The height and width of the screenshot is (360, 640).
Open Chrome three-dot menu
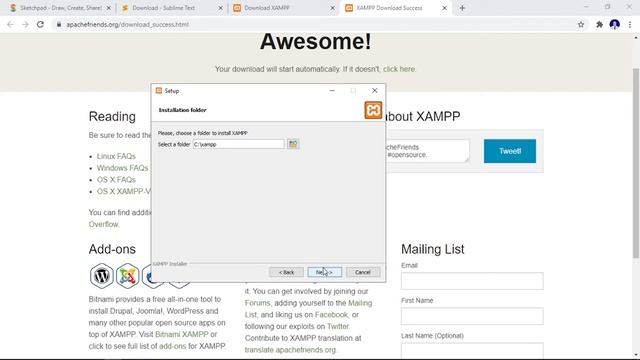tap(630, 24)
